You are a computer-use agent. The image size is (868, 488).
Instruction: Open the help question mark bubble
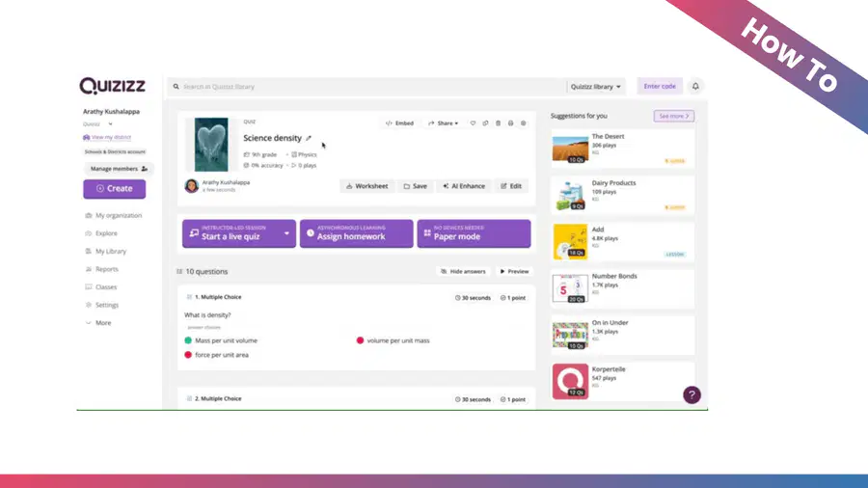[x=692, y=395]
